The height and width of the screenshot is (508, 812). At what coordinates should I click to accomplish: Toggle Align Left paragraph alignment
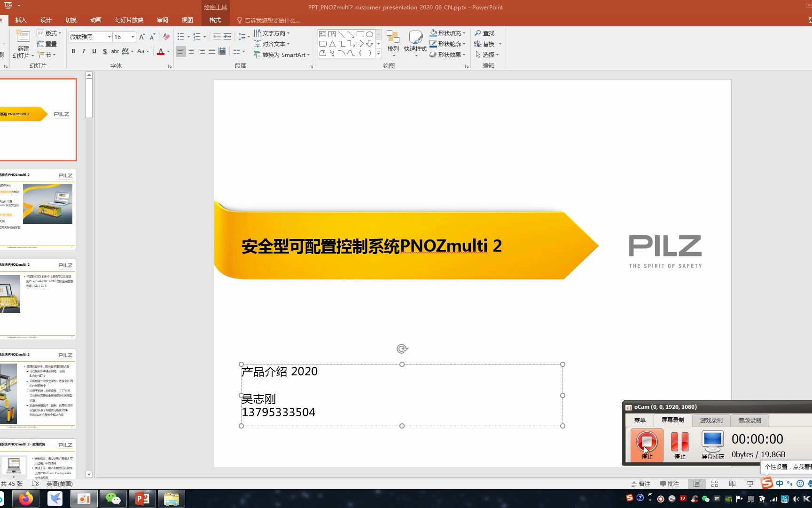click(x=181, y=51)
